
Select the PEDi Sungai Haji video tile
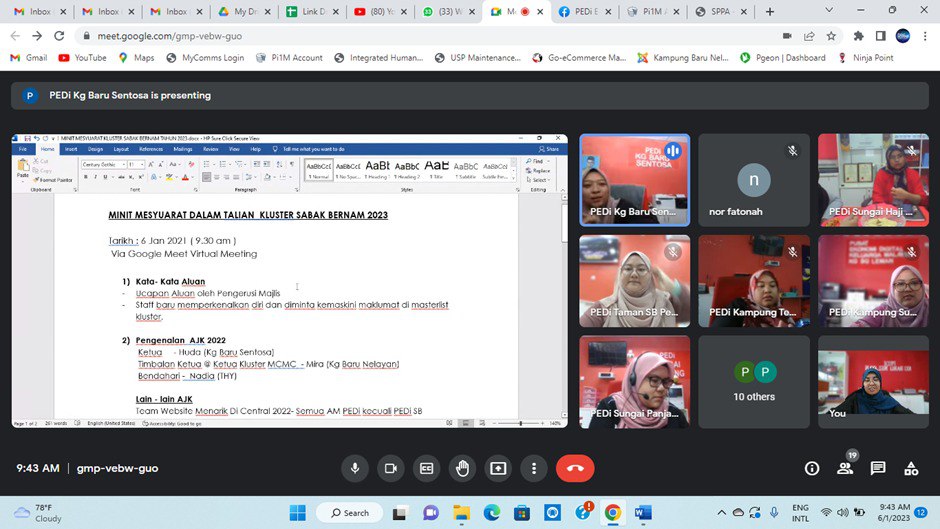coord(873,180)
